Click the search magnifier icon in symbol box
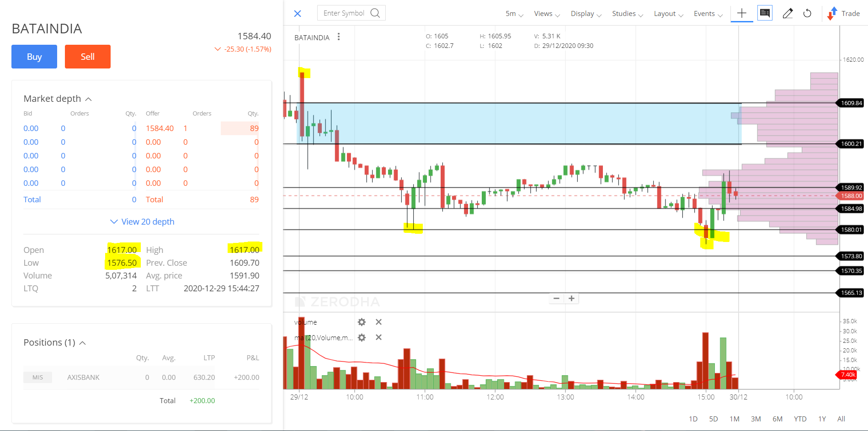Screen dimensions: 868x431 point(375,13)
